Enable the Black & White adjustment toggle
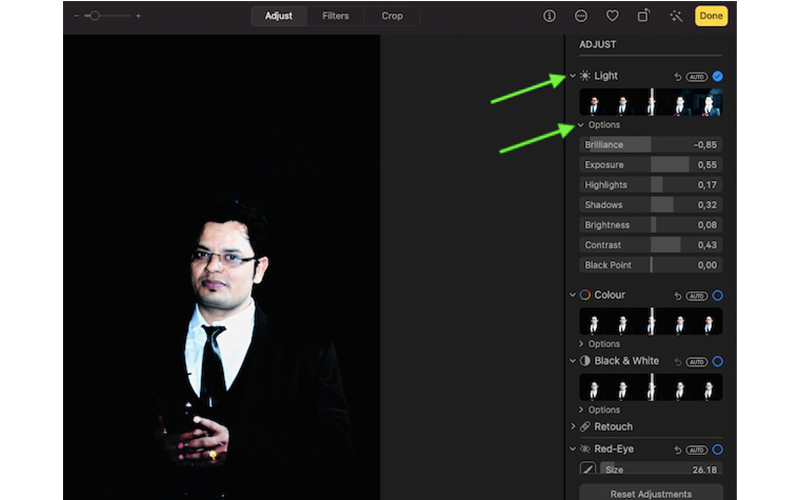This screenshot has width=799, height=500. (717, 361)
